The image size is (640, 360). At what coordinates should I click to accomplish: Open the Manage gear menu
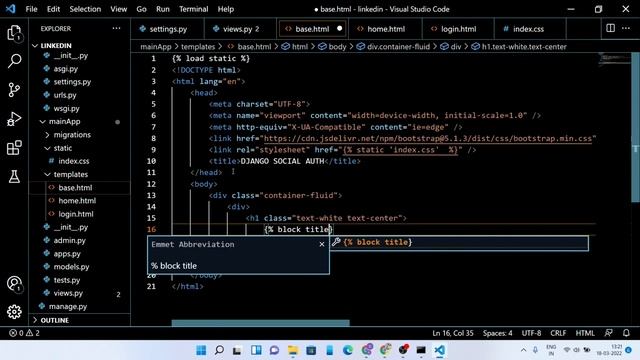coord(14,312)
